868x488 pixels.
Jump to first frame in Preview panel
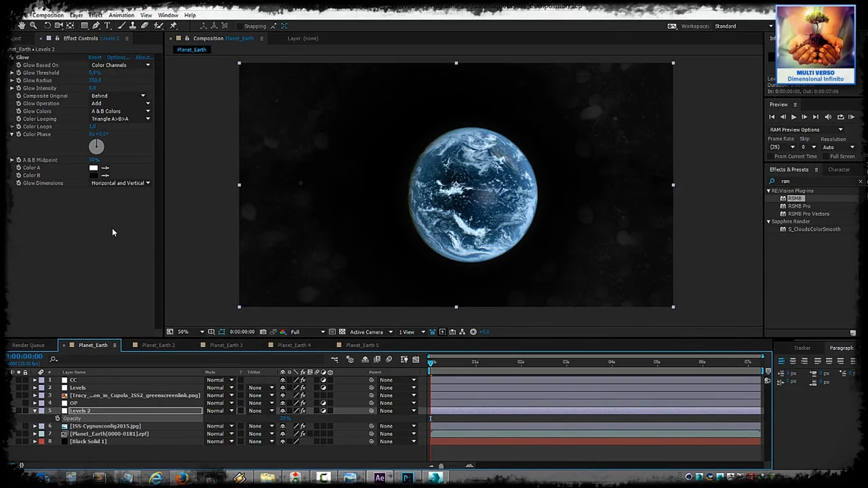coord(772,117)
